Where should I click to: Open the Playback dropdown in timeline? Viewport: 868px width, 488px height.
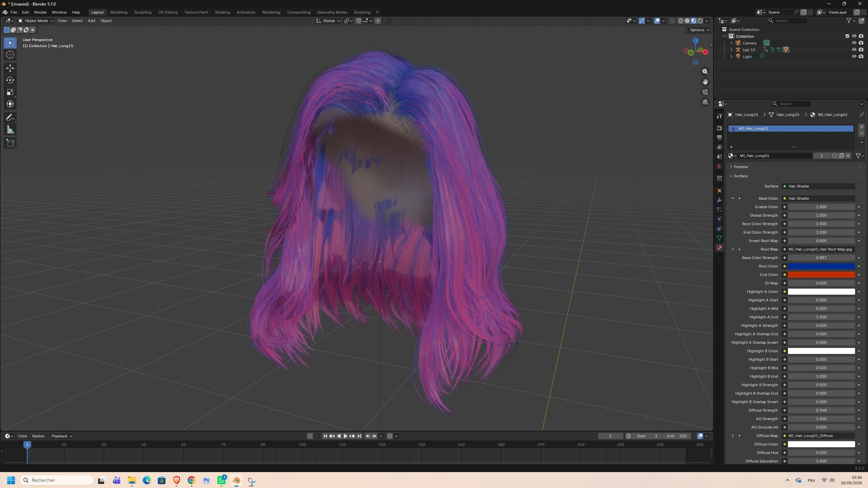[x=61, y=436]
